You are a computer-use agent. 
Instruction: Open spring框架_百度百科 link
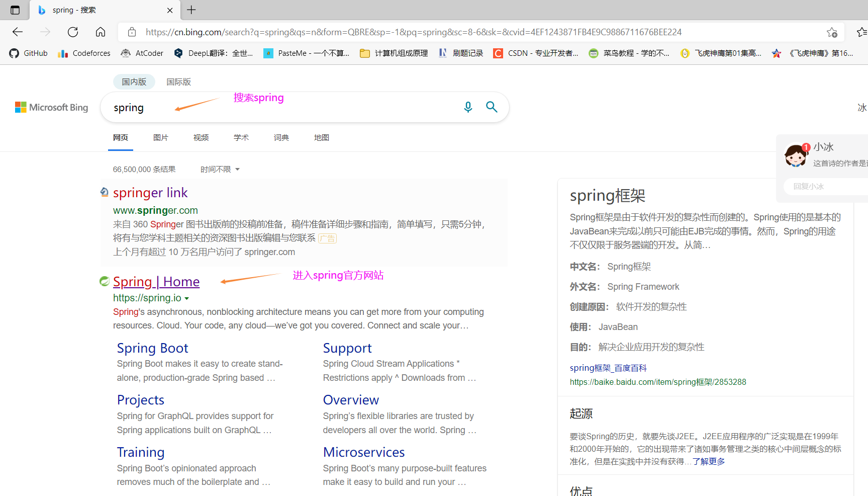click(608, 368)
